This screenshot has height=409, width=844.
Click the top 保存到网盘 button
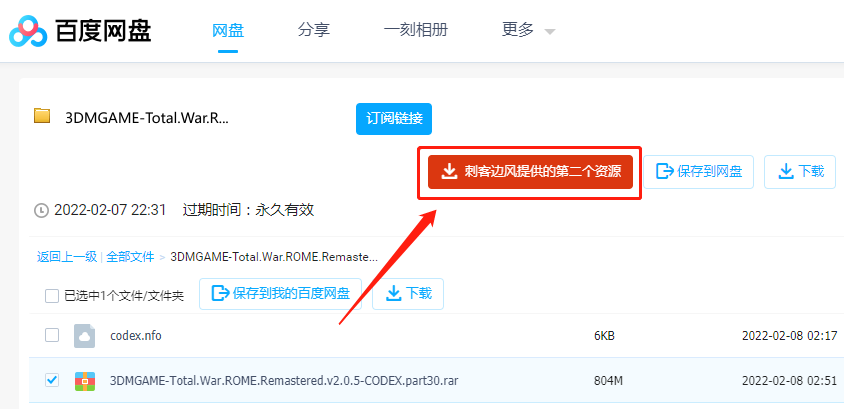coord(699,172)
